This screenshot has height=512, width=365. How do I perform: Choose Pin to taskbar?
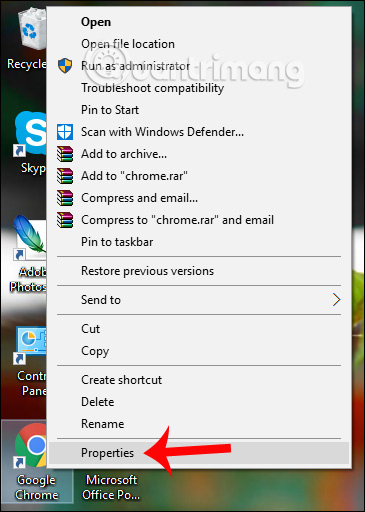199,242
